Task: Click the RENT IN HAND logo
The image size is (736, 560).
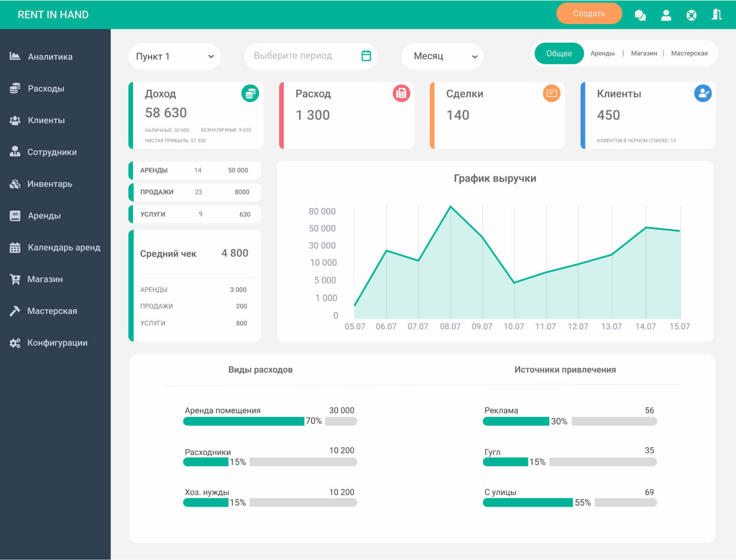Action: point(53,15)
